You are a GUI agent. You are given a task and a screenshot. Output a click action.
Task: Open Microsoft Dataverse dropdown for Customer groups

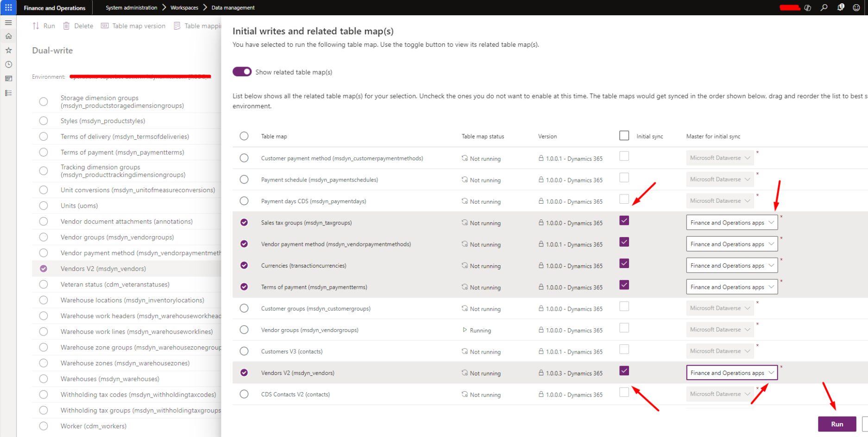(720, 308)
